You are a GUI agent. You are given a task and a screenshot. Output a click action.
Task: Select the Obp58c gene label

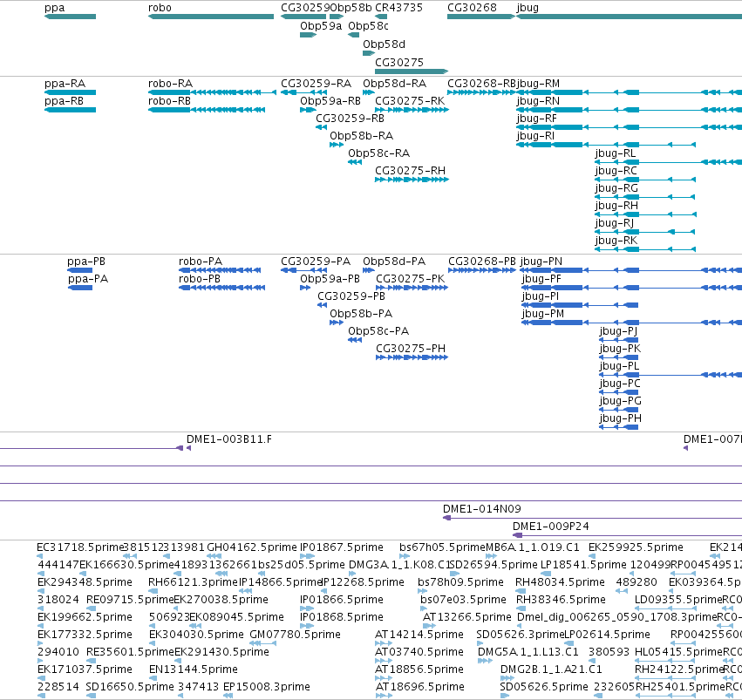coord(368,26)
